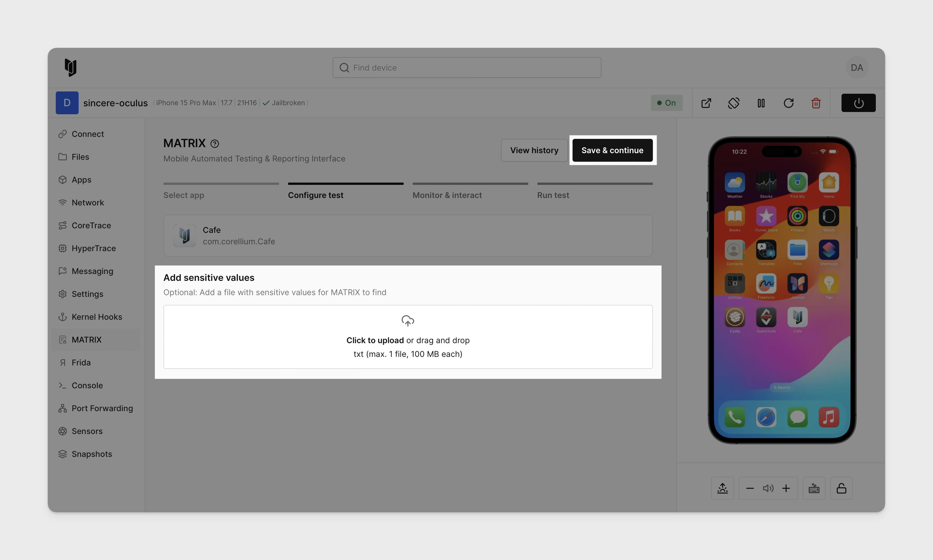The width and height of the screenshot is (933, 560).
Task: Open Kernel Hooks panel
Action: tap(97, 316)
